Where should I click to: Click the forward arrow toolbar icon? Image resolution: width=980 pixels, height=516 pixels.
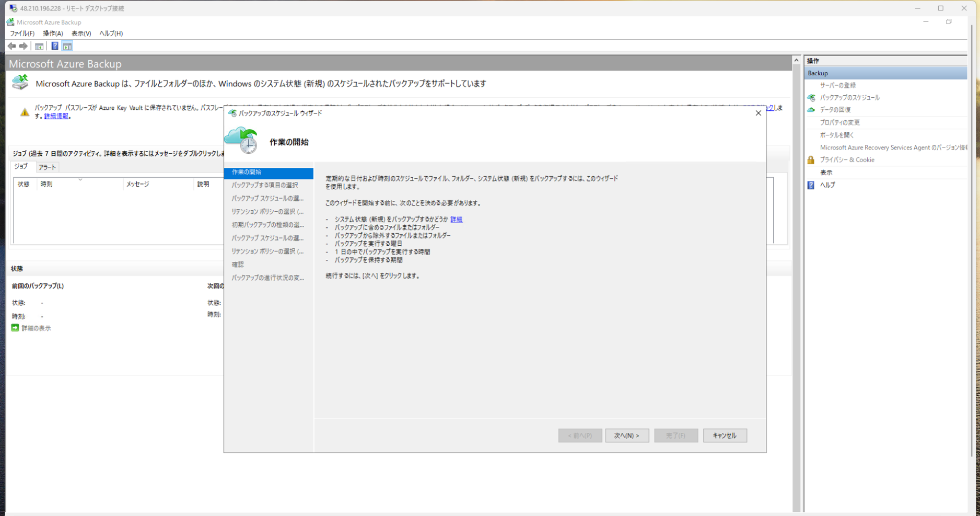[24, 46]
